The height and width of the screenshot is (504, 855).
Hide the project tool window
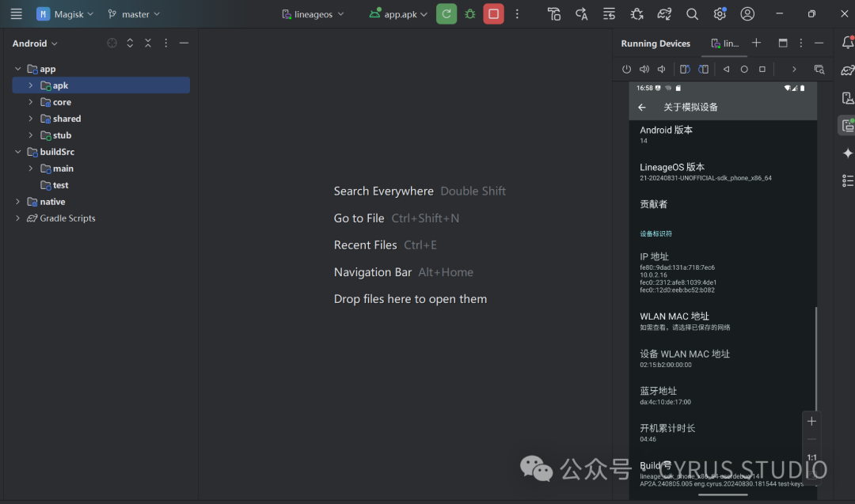coord(184,43)
